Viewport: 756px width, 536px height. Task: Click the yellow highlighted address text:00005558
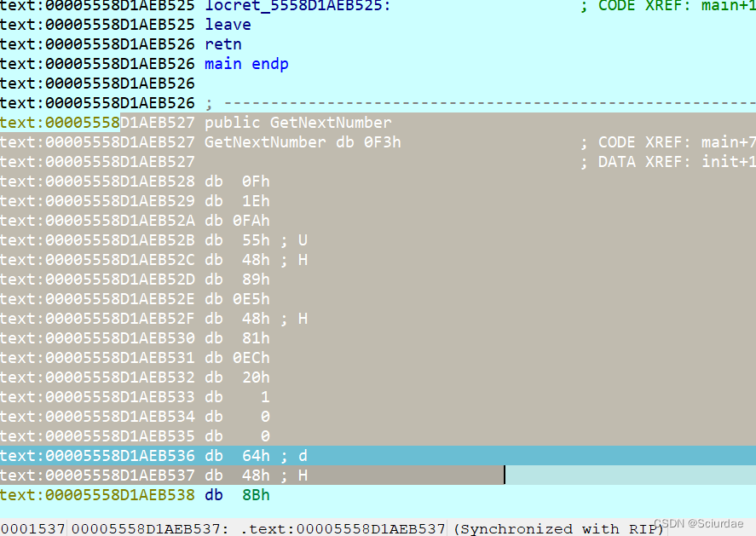tap(60, 123)
